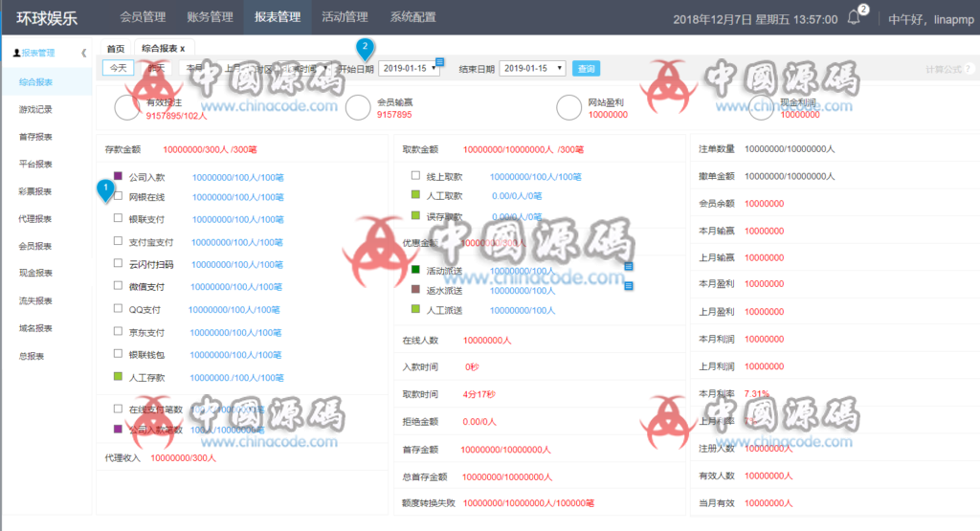Click the 今天 filter button
Image resolution: width=980 pixels, height=531 pixels.
point(119,68)
